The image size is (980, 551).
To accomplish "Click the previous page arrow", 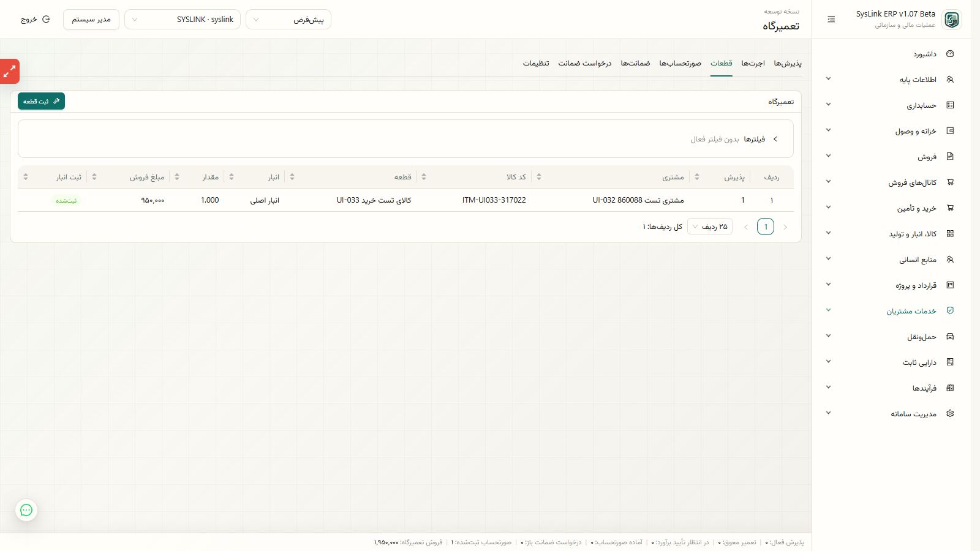I will pos(785,227).
